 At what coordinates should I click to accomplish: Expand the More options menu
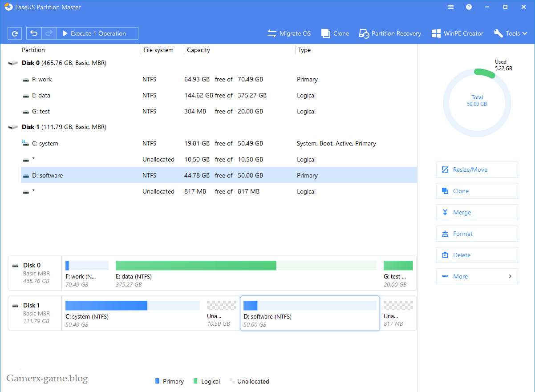point(477,276)
